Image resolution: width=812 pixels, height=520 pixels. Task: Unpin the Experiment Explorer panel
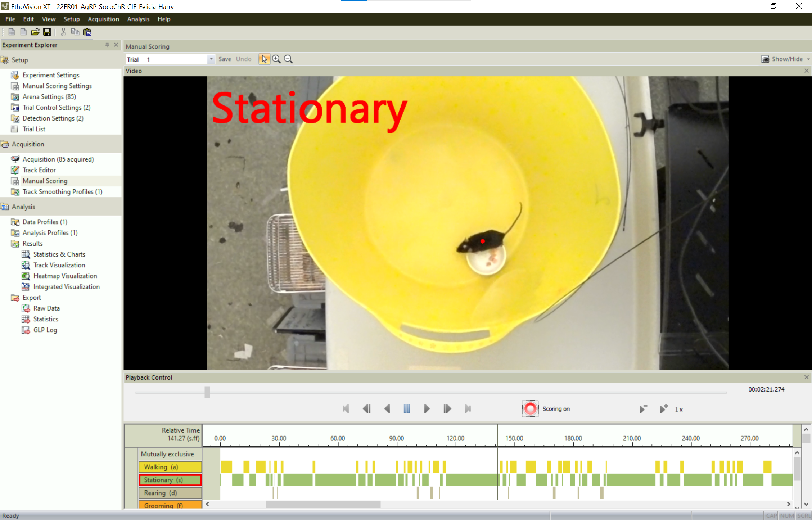(107, 45)
